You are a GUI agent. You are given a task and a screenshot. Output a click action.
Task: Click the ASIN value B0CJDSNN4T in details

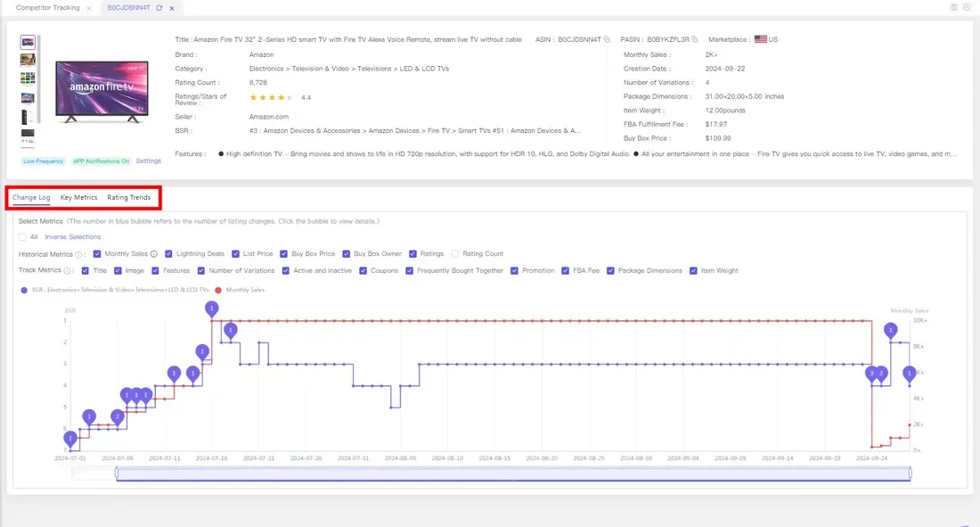click(579, 39)
